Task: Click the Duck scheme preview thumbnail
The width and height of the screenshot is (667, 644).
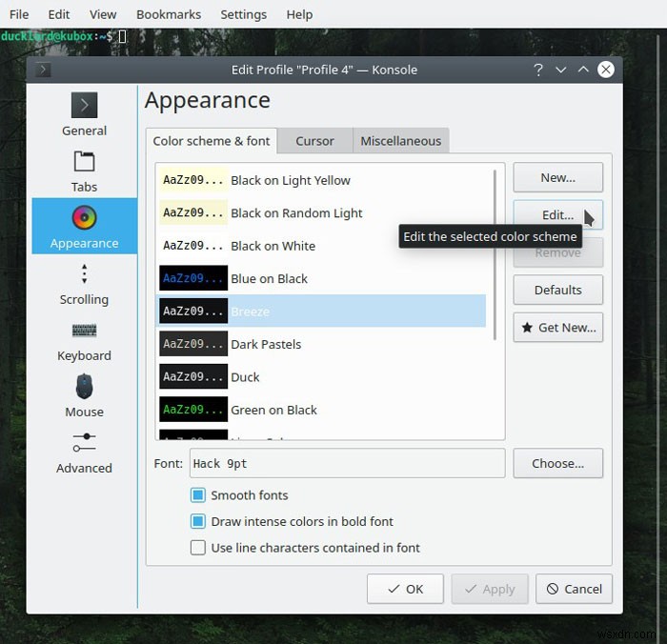Action: click(193, 376)
